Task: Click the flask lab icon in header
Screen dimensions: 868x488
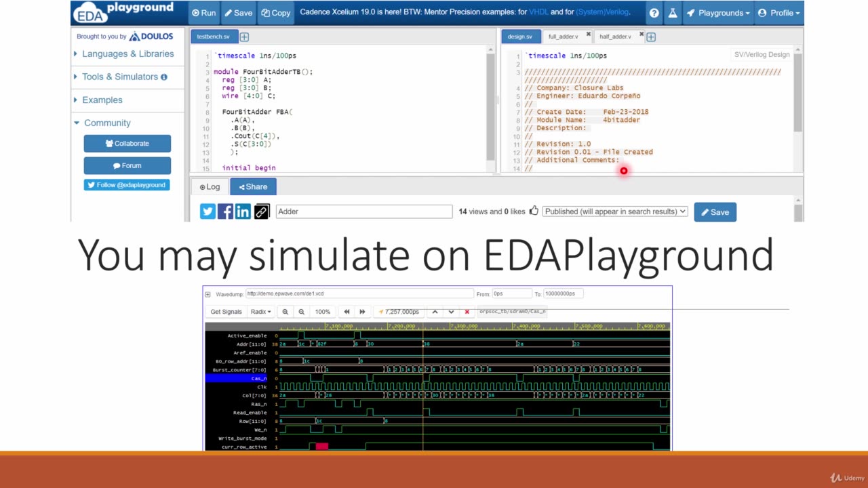Action: click(x=673, y=13)
